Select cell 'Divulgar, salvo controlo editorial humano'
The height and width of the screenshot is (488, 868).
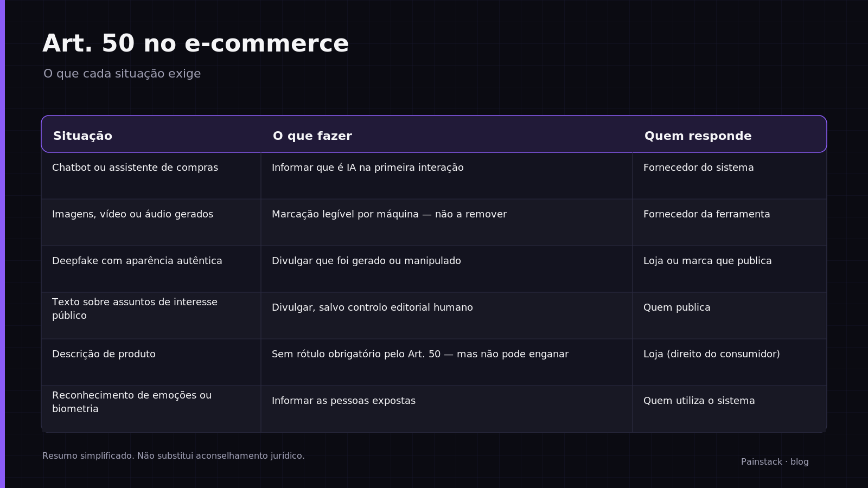tap(446, 316)
